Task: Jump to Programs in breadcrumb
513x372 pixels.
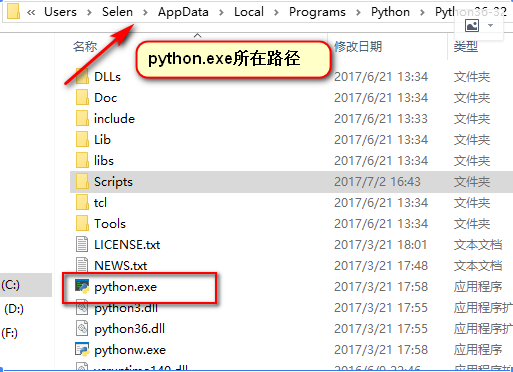Action: [317, 12]
